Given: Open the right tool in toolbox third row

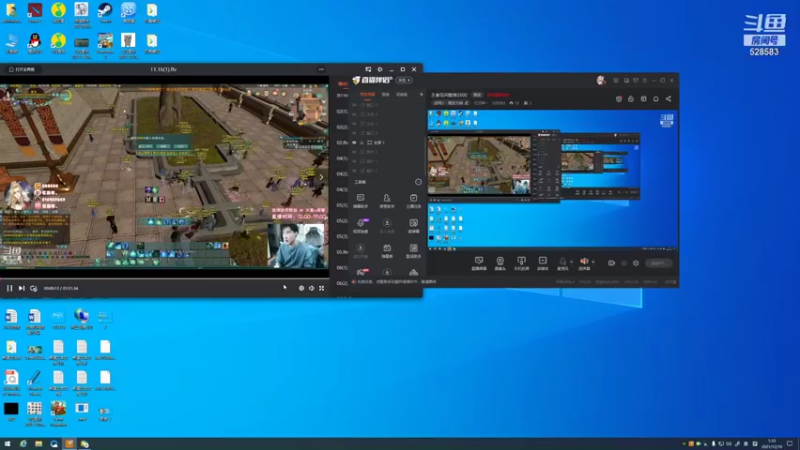Looking at the screenshot, I should click(x=413, y=251).
